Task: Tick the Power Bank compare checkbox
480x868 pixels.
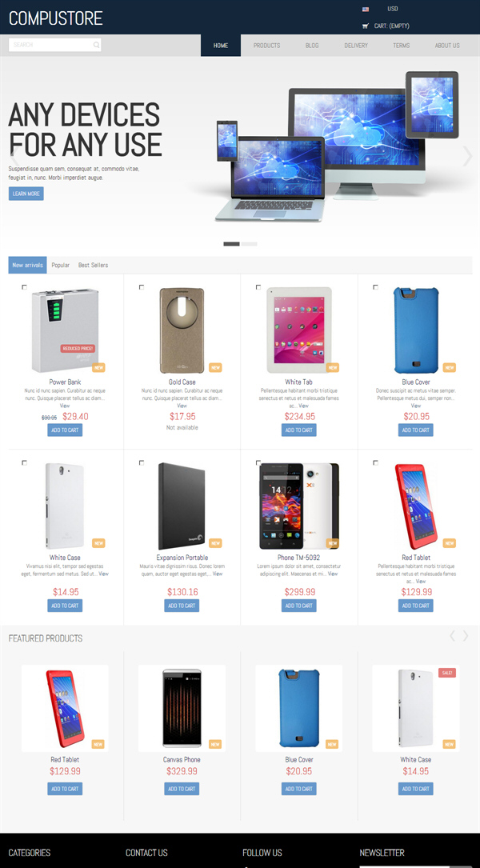Action: (24, 286)
